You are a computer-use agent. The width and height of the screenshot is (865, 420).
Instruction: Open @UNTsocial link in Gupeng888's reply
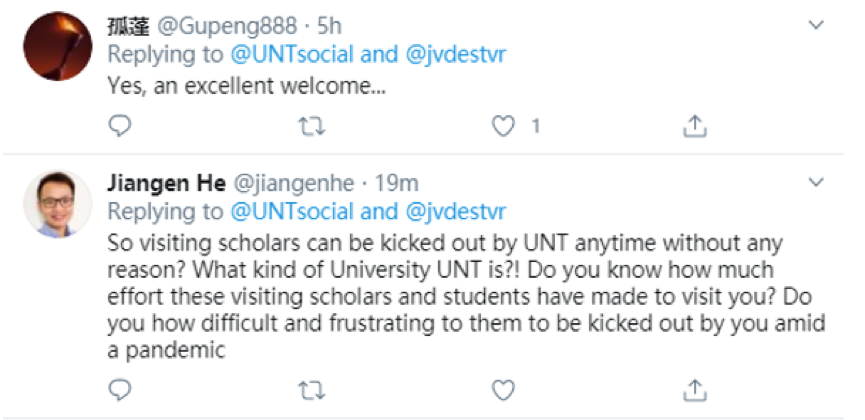(x=292, y=54)
